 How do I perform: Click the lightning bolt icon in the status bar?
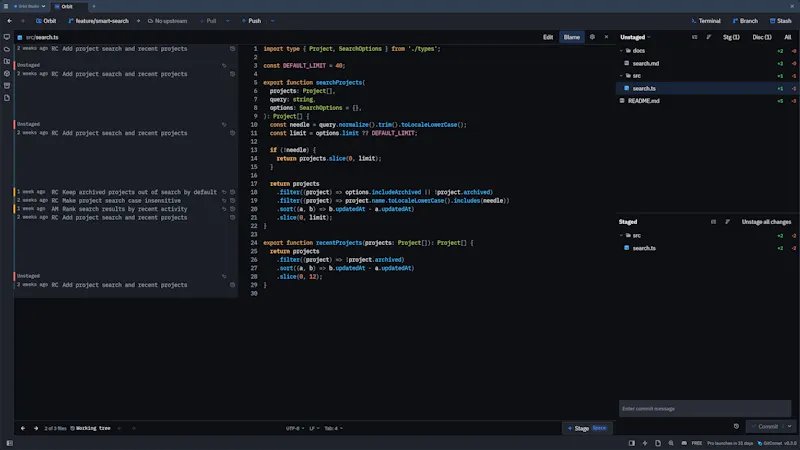pos(645,443)
